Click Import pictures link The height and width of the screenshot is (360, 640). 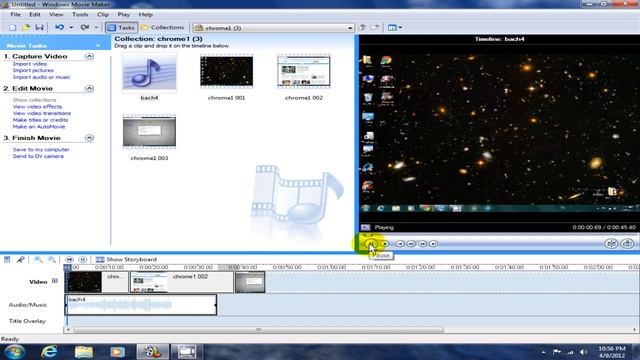click(x=33, y=71)
